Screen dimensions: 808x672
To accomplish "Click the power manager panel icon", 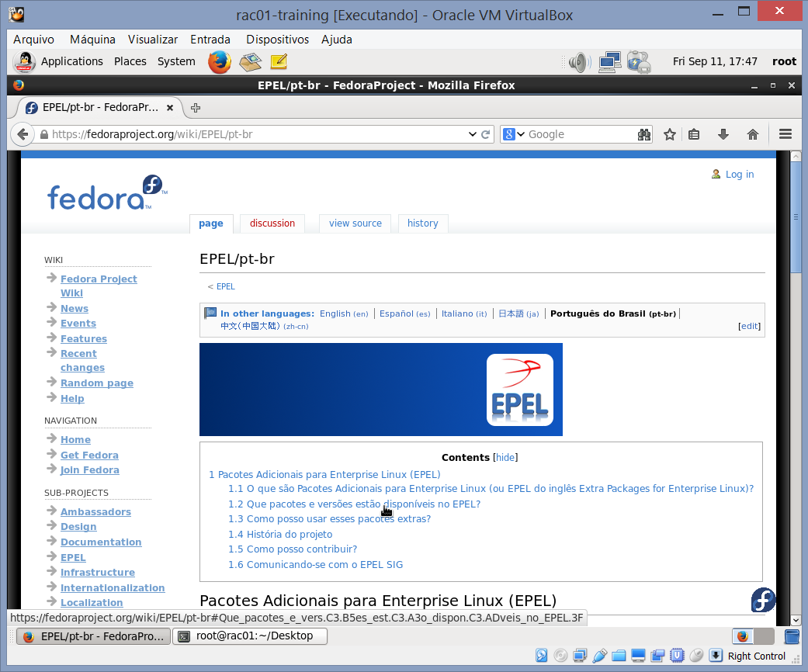I will tap(639, 62).
